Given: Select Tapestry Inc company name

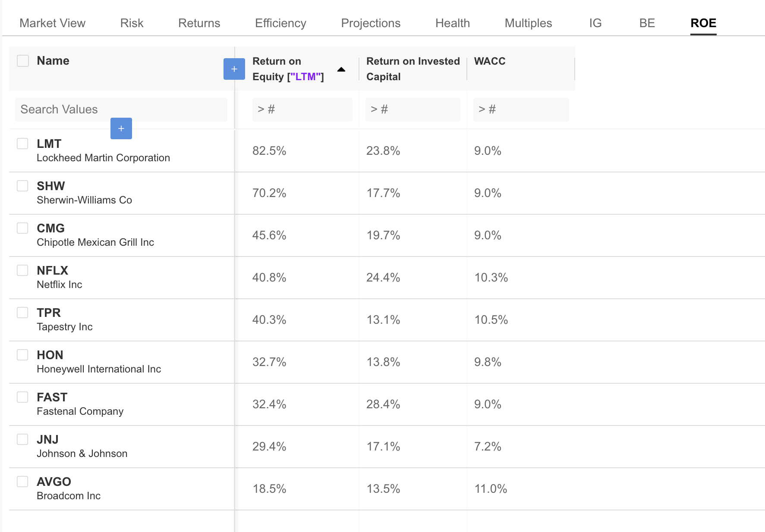Looking at the screenshot, I should click(65, 327).
